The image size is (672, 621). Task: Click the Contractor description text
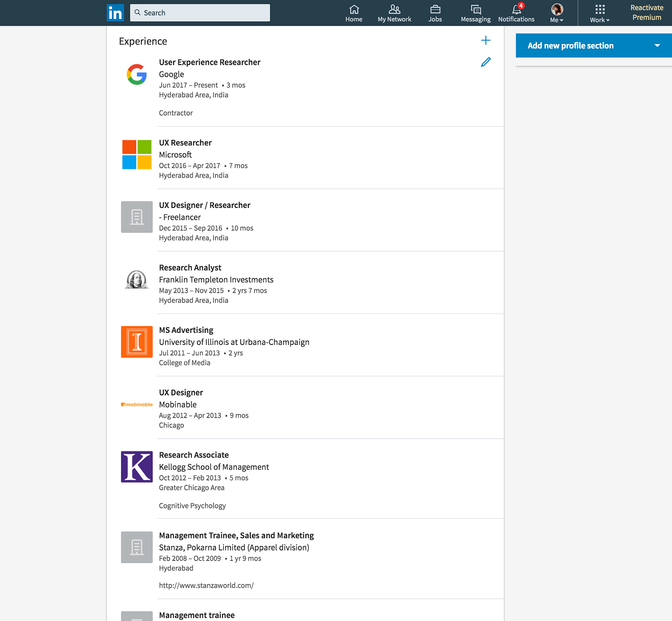(176, 113)
